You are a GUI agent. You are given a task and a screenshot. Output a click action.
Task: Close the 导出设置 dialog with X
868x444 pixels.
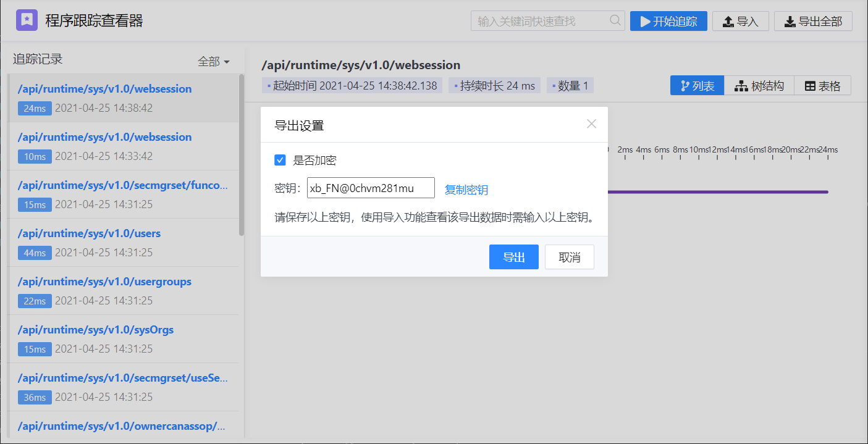pos(591,124)
